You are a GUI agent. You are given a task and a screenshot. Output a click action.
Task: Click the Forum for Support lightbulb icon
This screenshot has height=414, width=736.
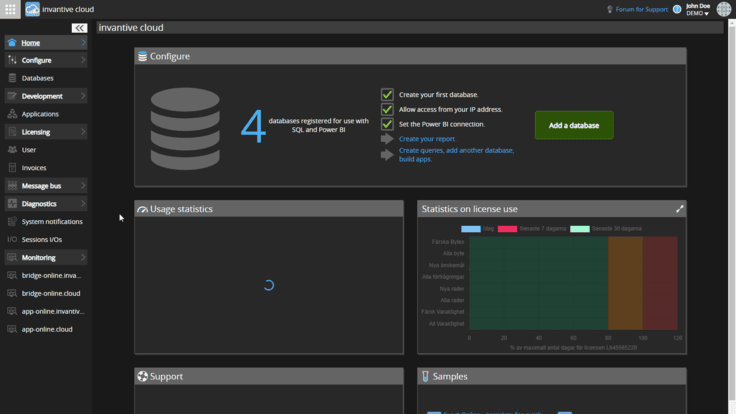pos(610,9)
